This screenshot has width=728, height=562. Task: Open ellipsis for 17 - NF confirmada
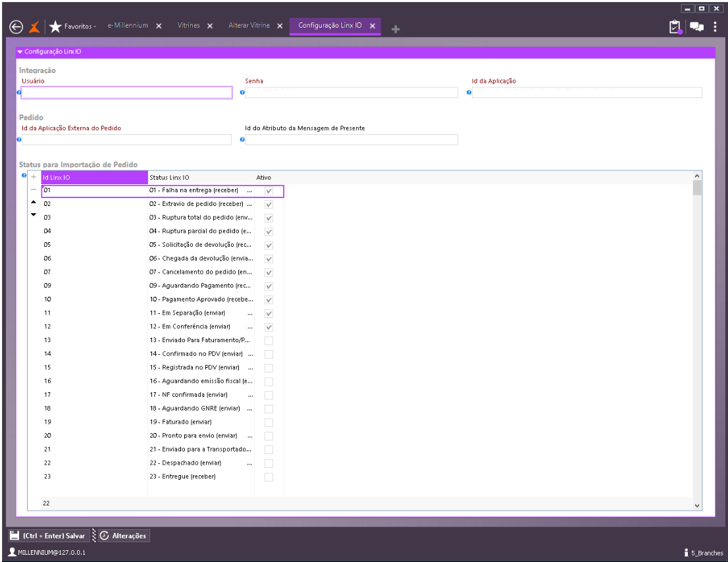(249, 396)
